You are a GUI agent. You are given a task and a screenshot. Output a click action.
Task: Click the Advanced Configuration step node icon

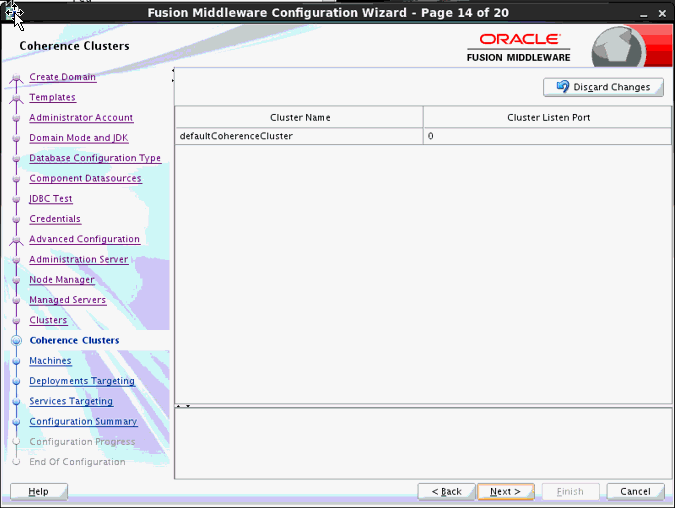[16, 240]
